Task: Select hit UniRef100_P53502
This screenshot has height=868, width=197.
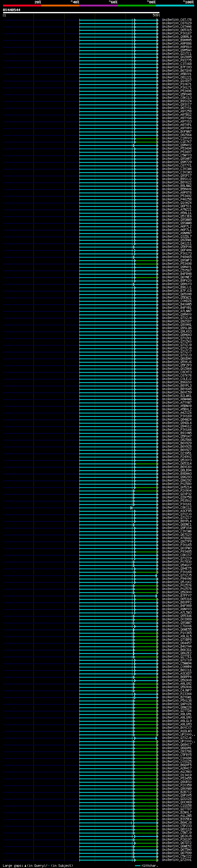Action: coord(177,501)
